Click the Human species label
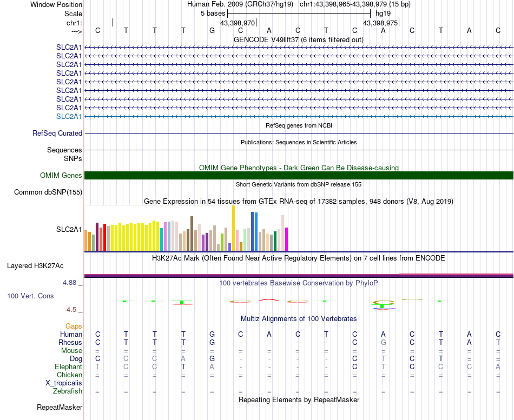 [x=71, y=334]
